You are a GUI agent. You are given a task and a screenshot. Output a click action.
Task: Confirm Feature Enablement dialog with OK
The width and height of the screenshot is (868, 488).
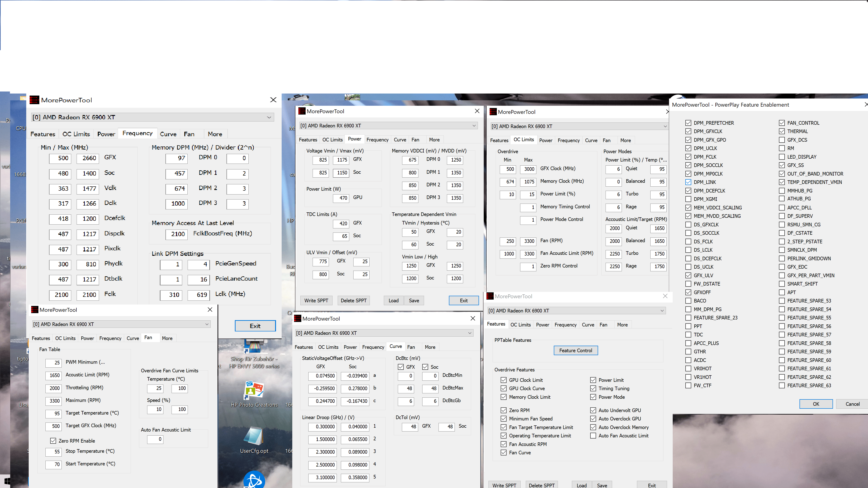(x=816, y=404)
